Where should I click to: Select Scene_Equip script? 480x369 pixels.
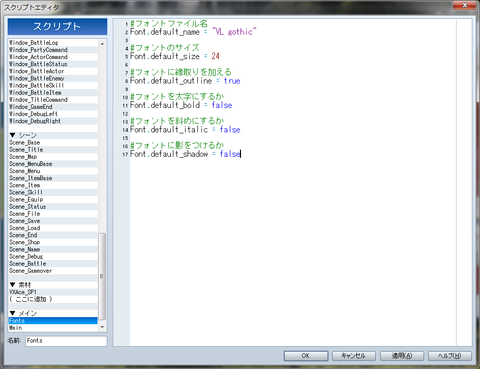point(53,200)
